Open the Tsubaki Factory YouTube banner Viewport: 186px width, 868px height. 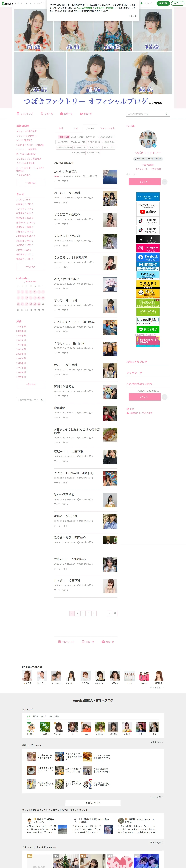148,209
